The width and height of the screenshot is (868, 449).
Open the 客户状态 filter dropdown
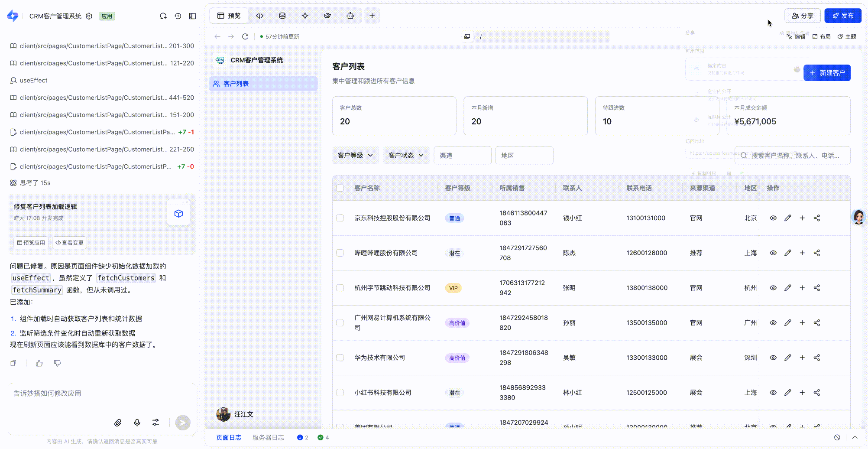pyautogui.click(x=406, y=155)
